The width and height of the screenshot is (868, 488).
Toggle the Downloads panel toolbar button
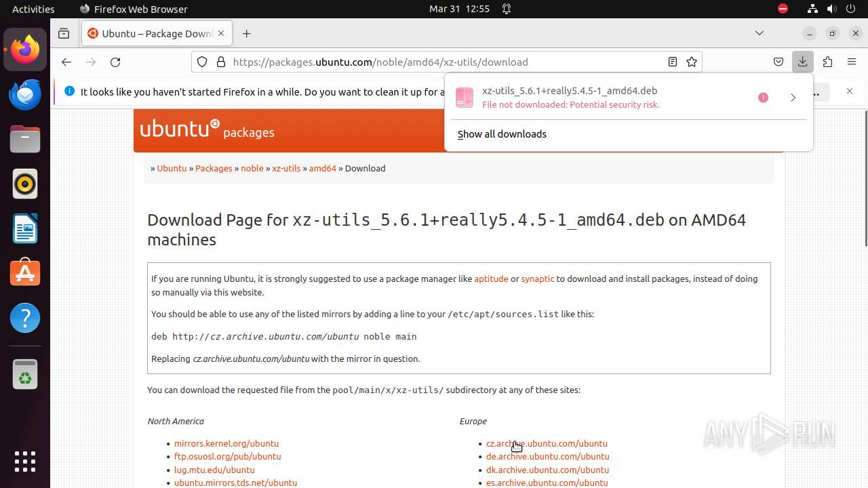tap(803, 62)
